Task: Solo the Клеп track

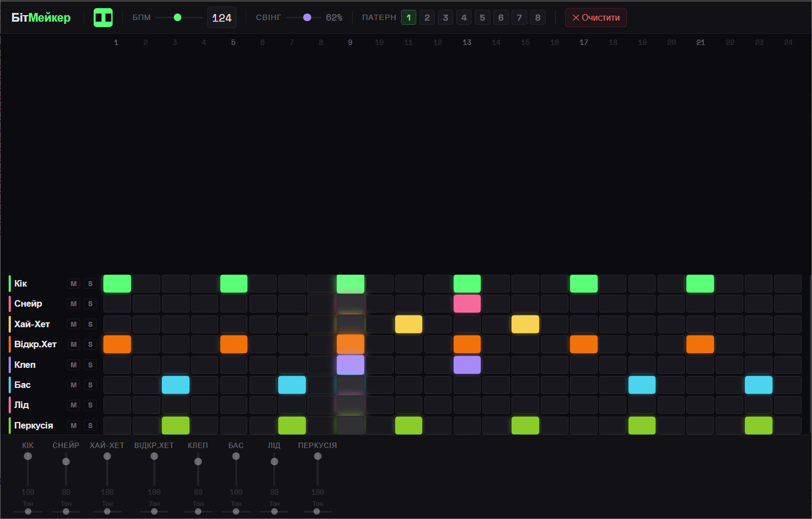Action: click(90, 365)
